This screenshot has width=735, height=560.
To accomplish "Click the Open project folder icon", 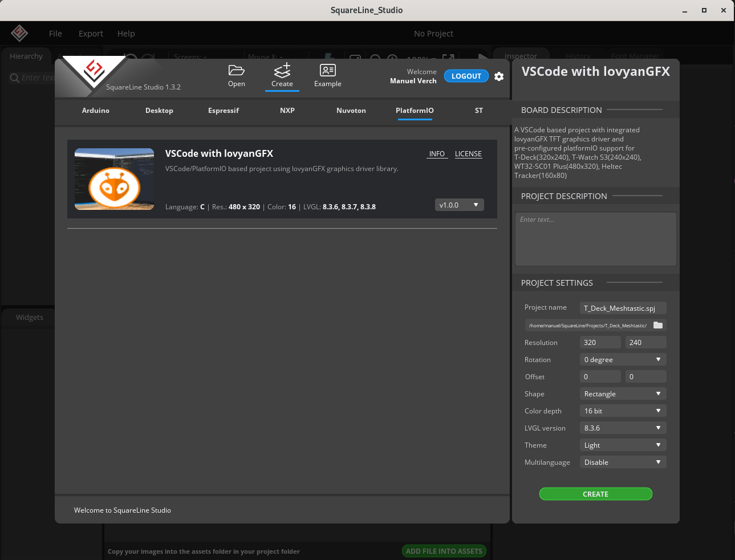I will click(237, 70).
